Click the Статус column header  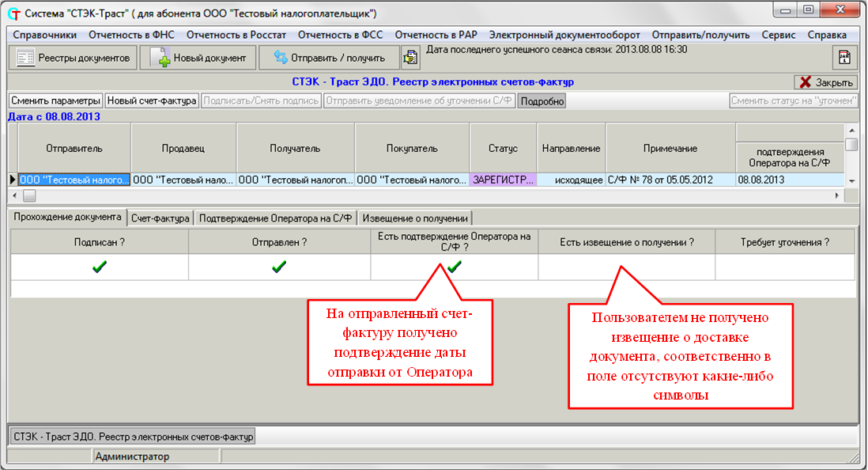[x=503, y=149]
